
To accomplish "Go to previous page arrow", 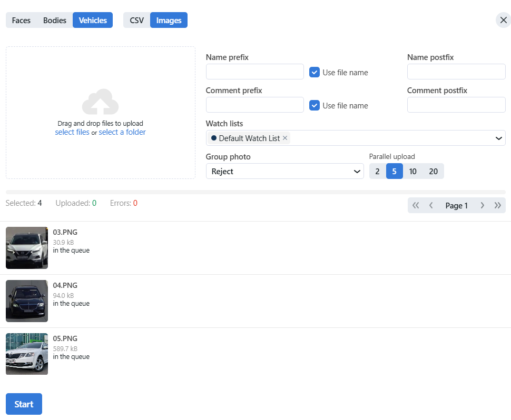I will [x=431, y=206].
